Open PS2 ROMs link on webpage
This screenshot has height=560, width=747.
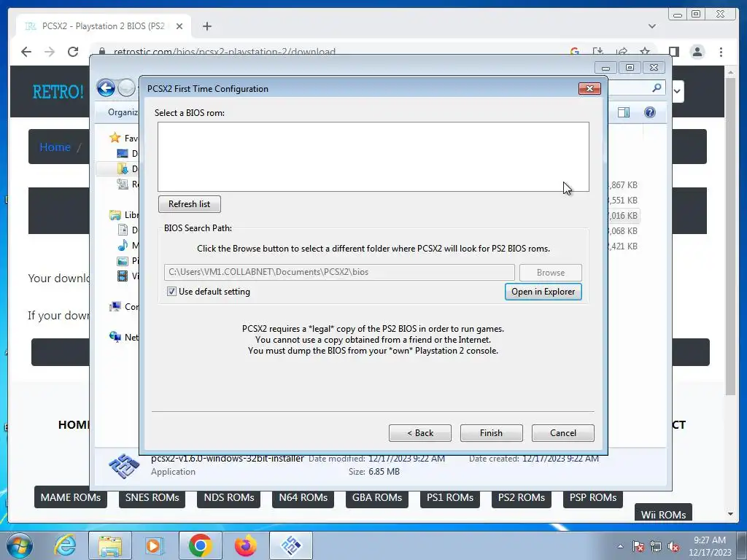coord(521,497)
